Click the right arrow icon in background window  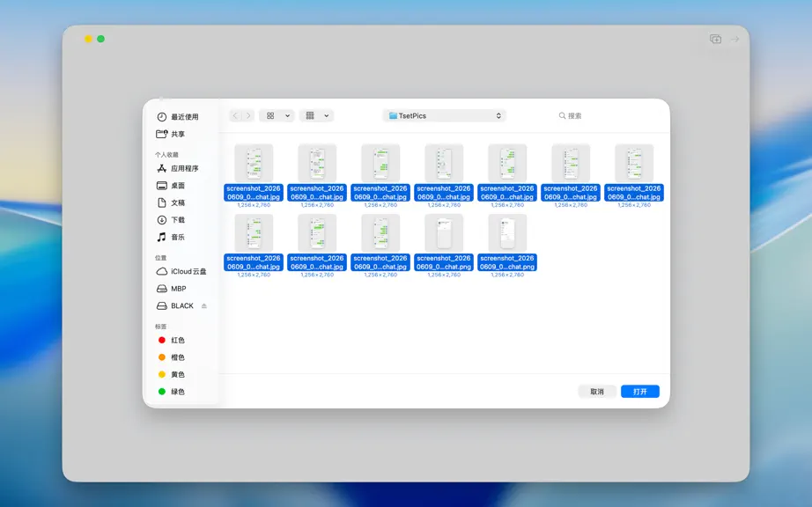[734, 40]
